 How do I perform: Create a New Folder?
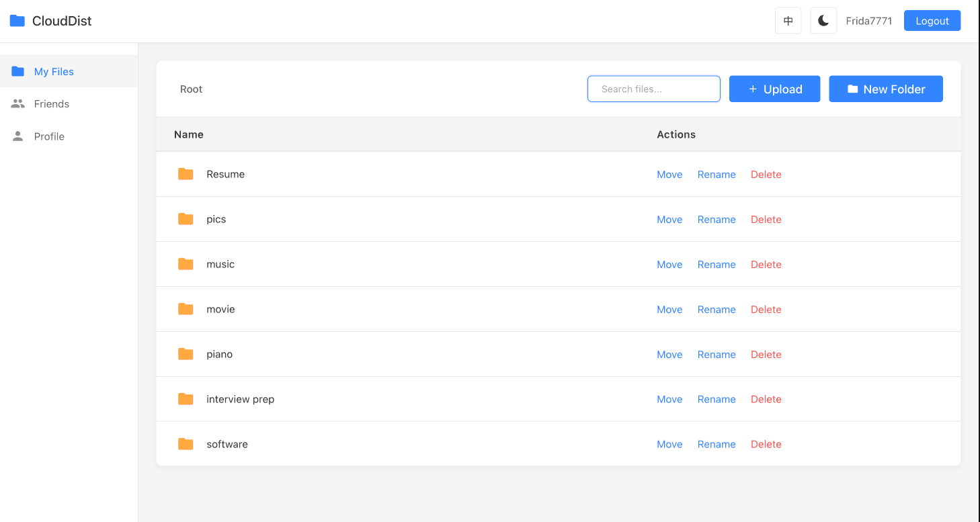[885, 89]
